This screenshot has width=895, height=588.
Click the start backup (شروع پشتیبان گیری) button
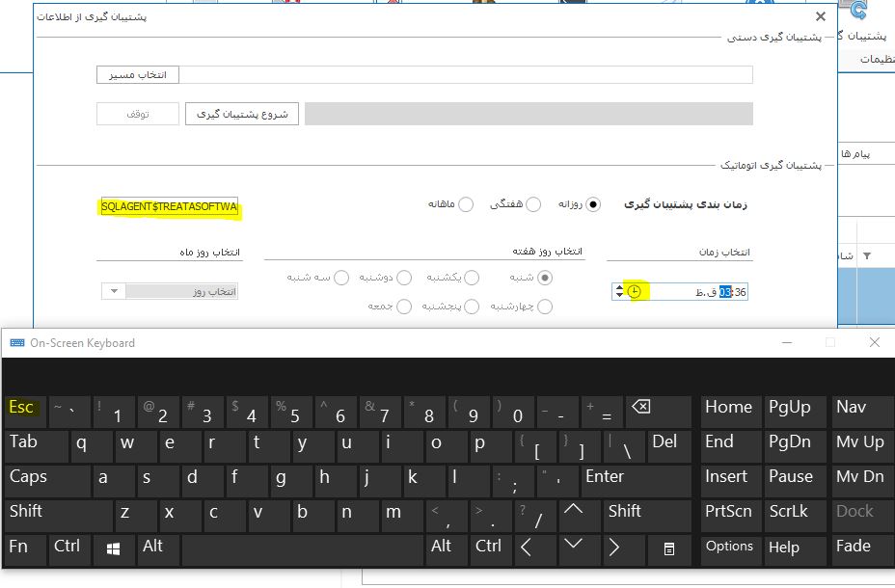[x=242, y=114]
